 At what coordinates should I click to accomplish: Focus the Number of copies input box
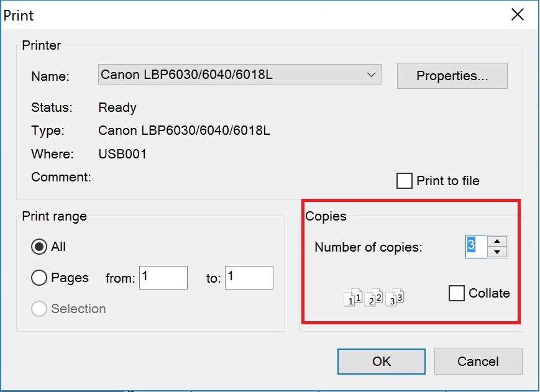[x=475, y=247]
